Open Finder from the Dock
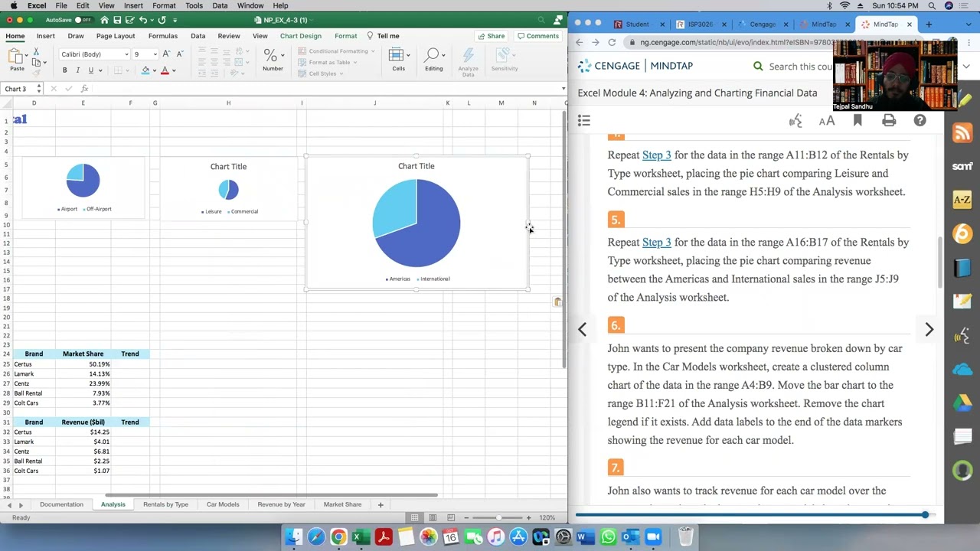The width and height of the screenshot is (980, 551). tap(293, 537)
